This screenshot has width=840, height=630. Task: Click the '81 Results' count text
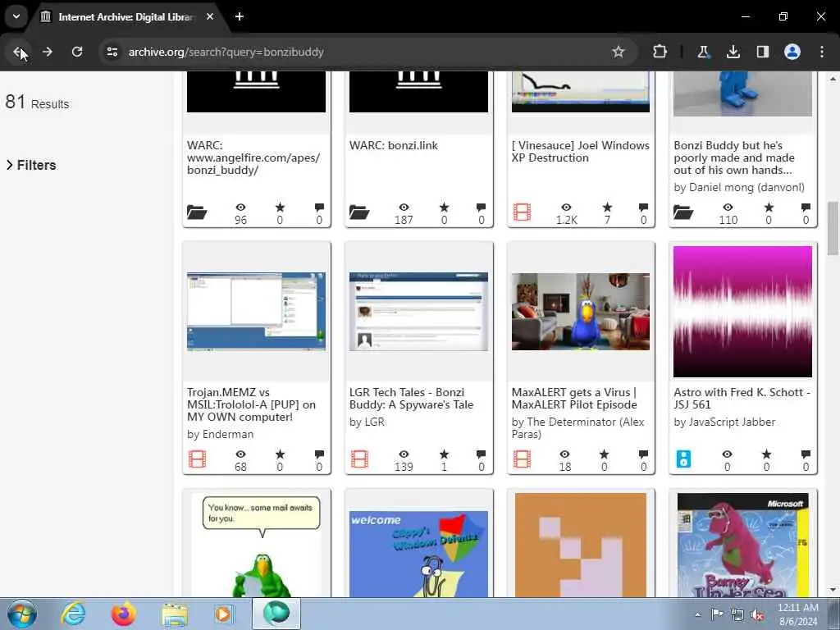37,102
